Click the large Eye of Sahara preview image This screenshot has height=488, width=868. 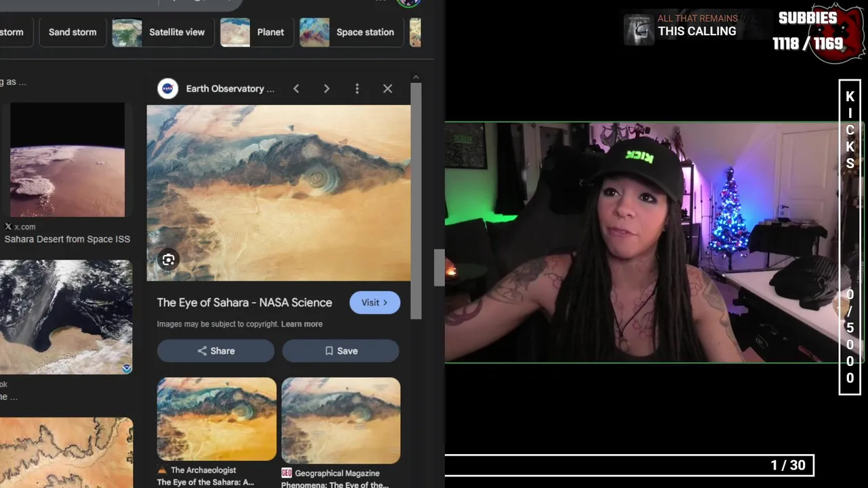pyautogui.click(x=279, y=192)
